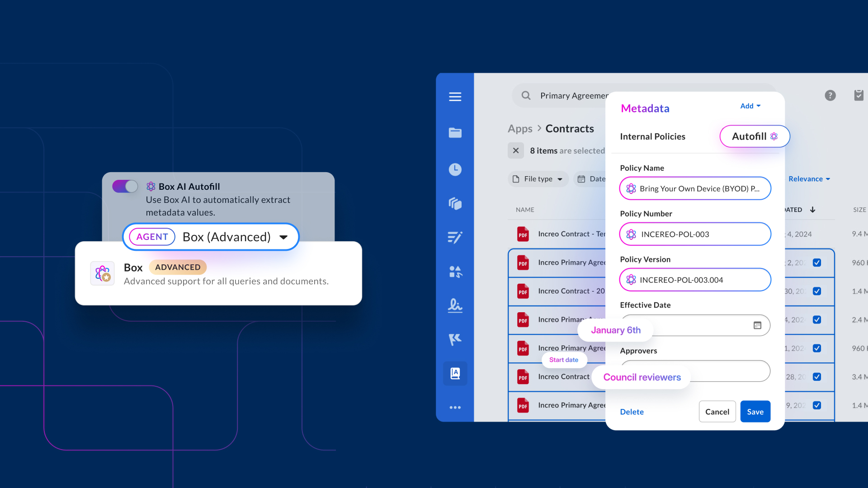
Task: Click the tasks clipboard icon top right
Action: pos(859,95)
